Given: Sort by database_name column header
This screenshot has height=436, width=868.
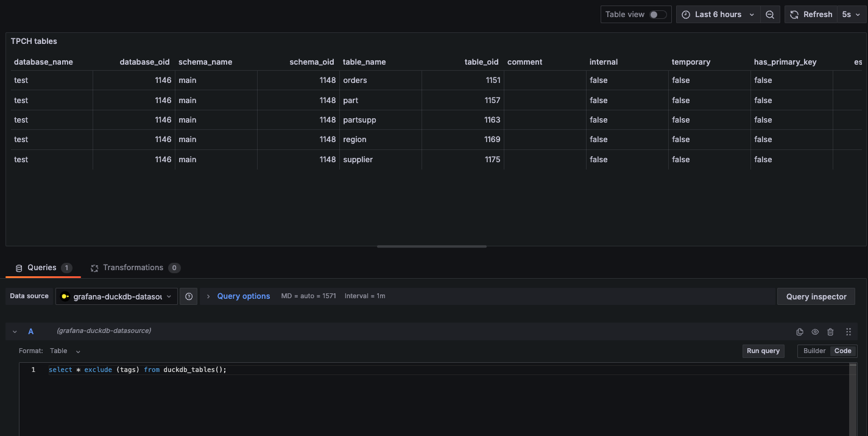Looking at the screenshot, I should click(43, 62).
